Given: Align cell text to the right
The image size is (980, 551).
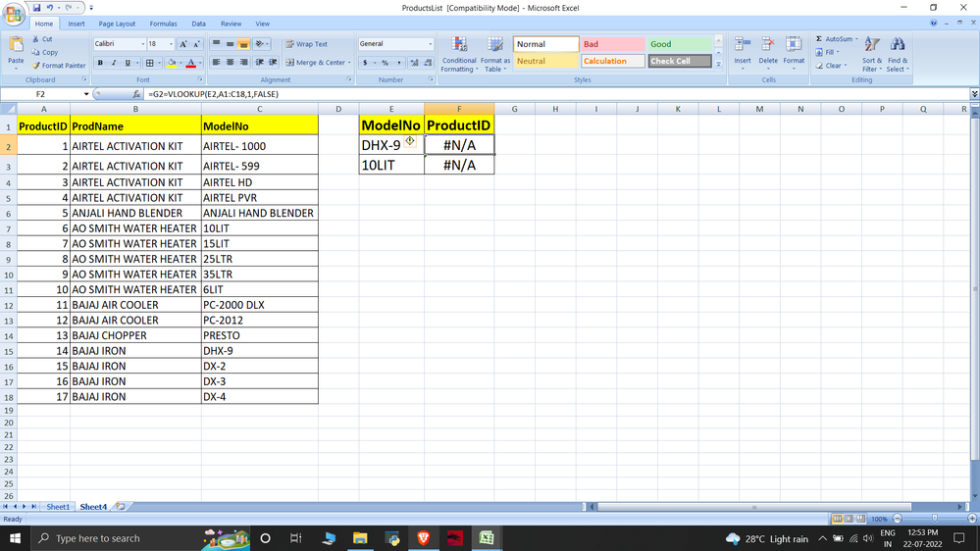Looking at the screenshot, I should [x=243, y=63].
